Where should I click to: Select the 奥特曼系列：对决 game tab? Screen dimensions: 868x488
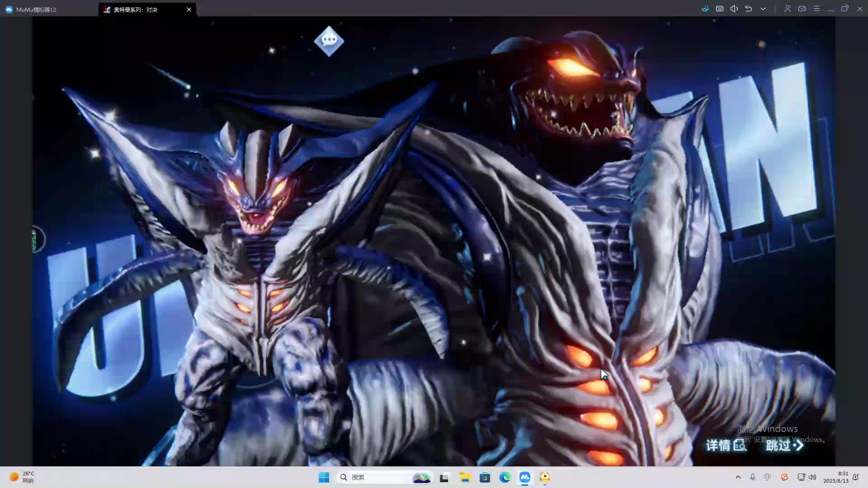136,9
